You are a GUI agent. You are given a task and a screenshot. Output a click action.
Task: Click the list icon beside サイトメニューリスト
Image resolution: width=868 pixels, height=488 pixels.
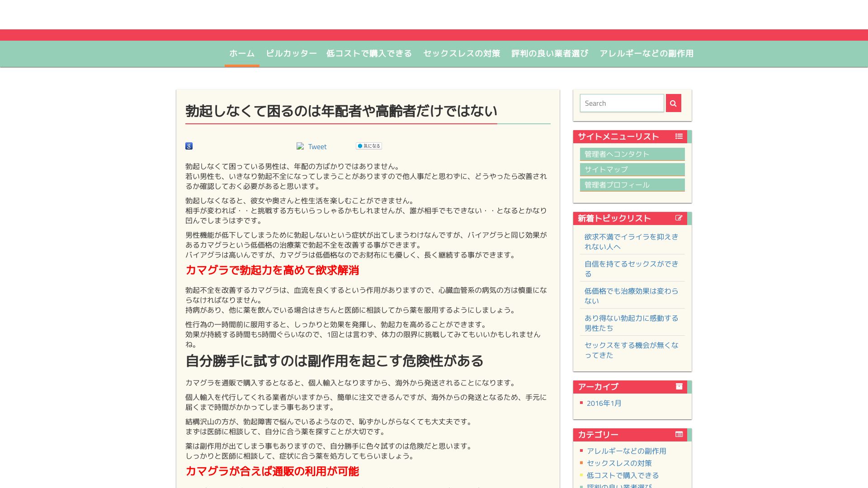pyautogui.click(x=679, y=136)
